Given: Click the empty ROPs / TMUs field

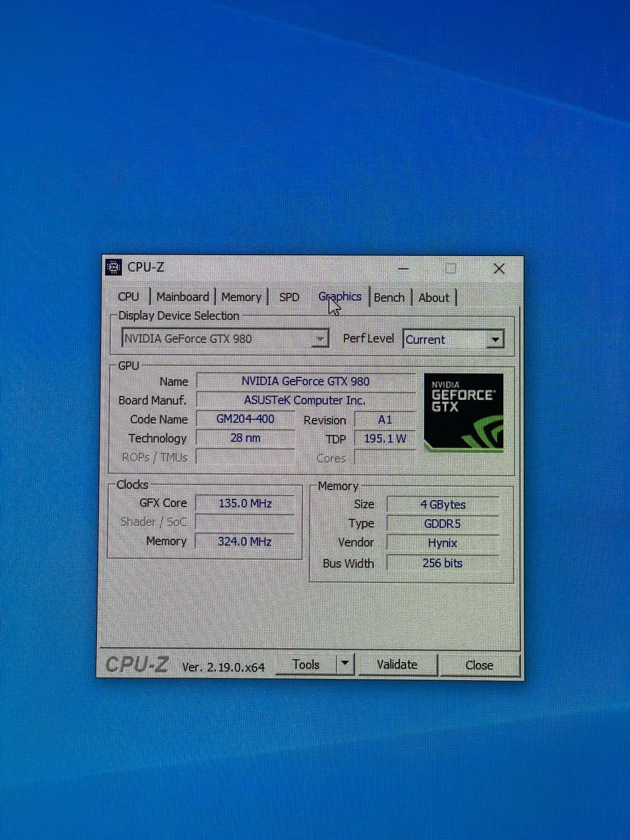Looking at the screenshot, I should click(245, 457).
